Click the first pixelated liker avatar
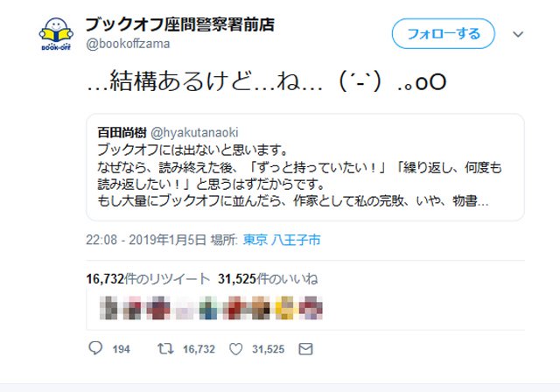Viewport: 560px width, 392px height. click(108, 308)
